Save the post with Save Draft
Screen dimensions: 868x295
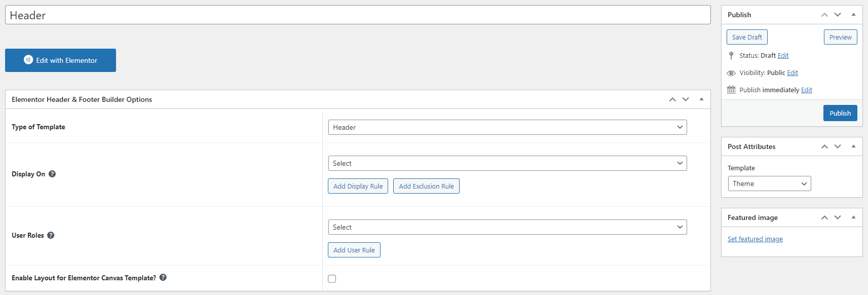click(x=747, y=37)
